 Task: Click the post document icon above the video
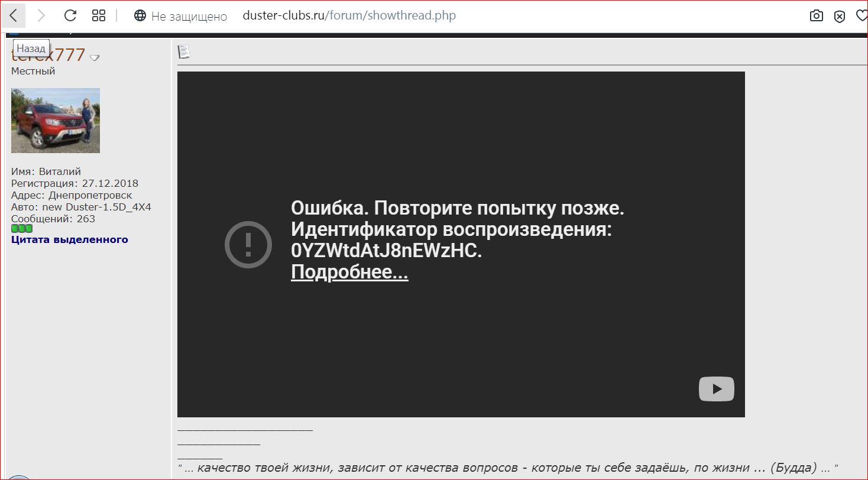(x=184, y=52)
